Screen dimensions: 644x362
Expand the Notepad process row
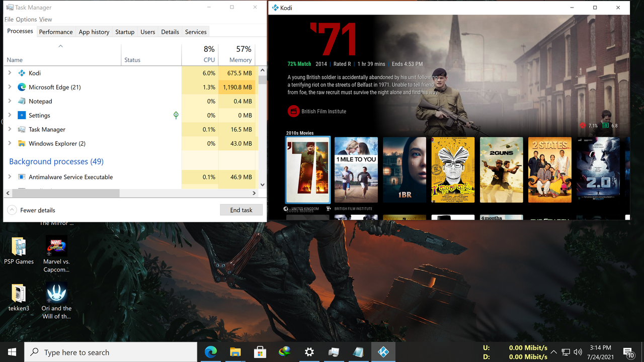[x=10, y=101]
